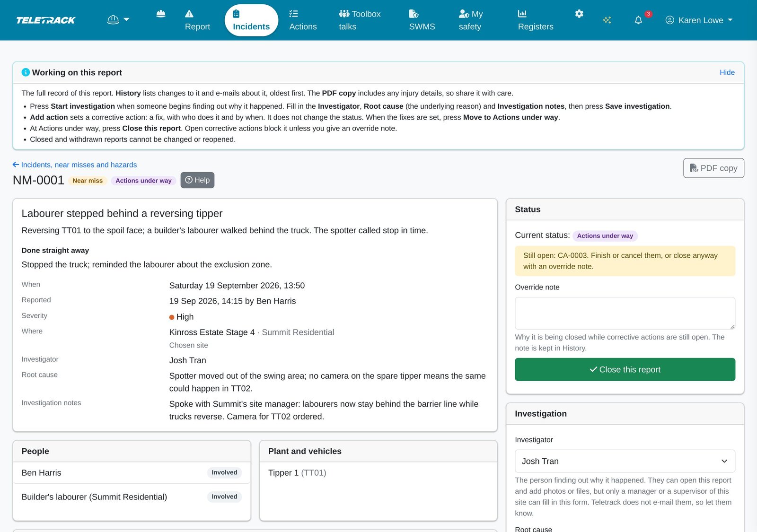Image resolution: width=757 pixels, height=532 pixels.
Task: Click the info icon beside Working on this report
Action: [x=26, y=72]
